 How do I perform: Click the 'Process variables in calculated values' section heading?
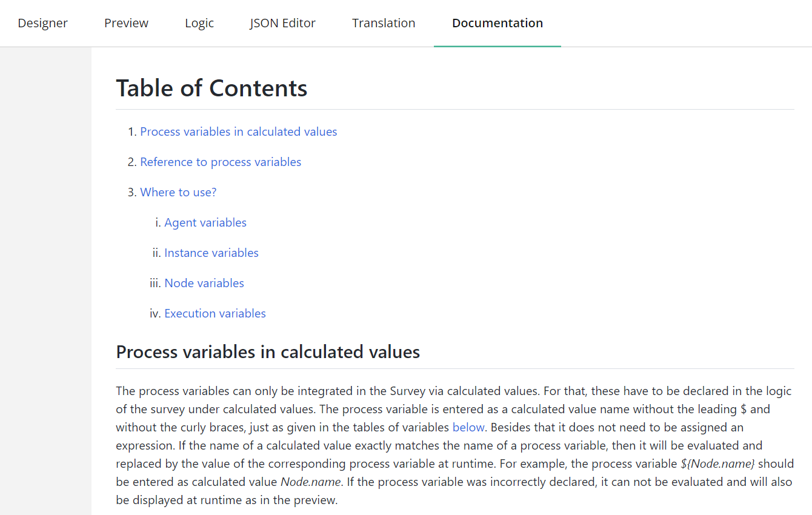point(268,352)
